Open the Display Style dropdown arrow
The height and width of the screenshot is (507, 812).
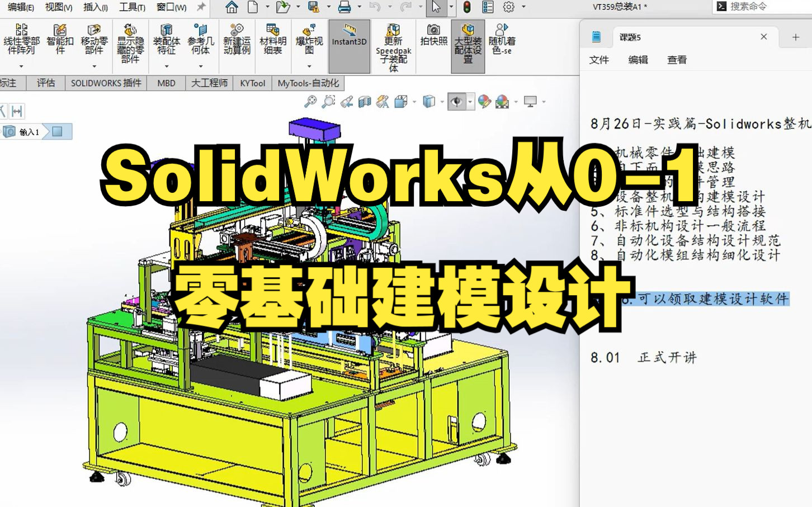click(x=442, y=101)
